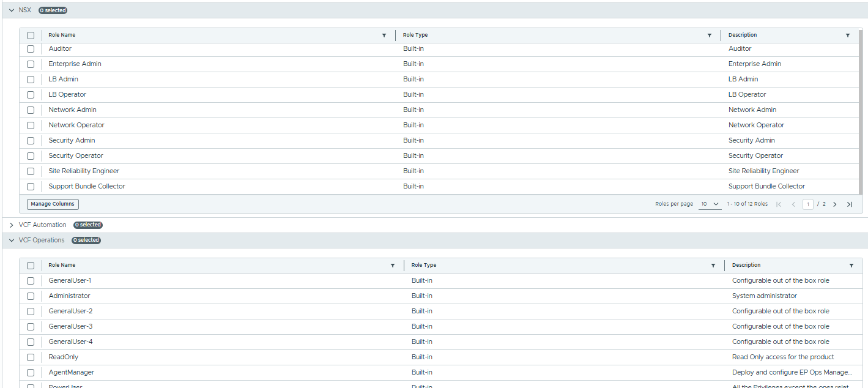
Task: Go to first page of NSX roles
Action: tap(779, 204)
